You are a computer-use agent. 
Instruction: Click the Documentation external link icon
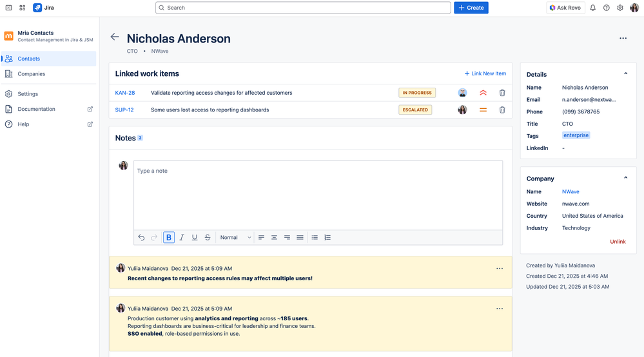click(x=90, y=109)
